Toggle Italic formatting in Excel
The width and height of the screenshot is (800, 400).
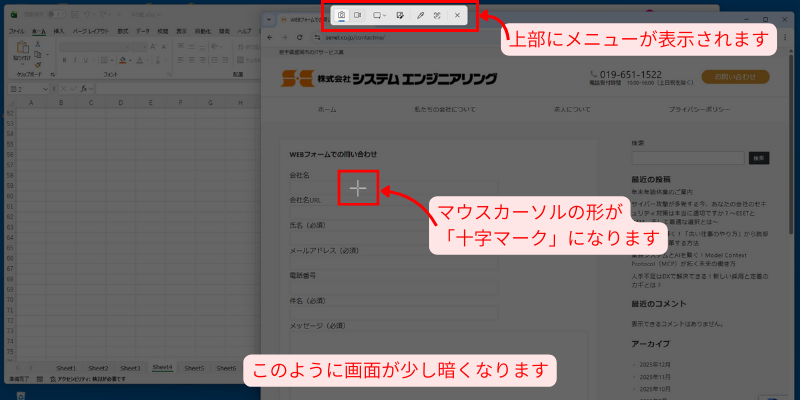[74, 60]
